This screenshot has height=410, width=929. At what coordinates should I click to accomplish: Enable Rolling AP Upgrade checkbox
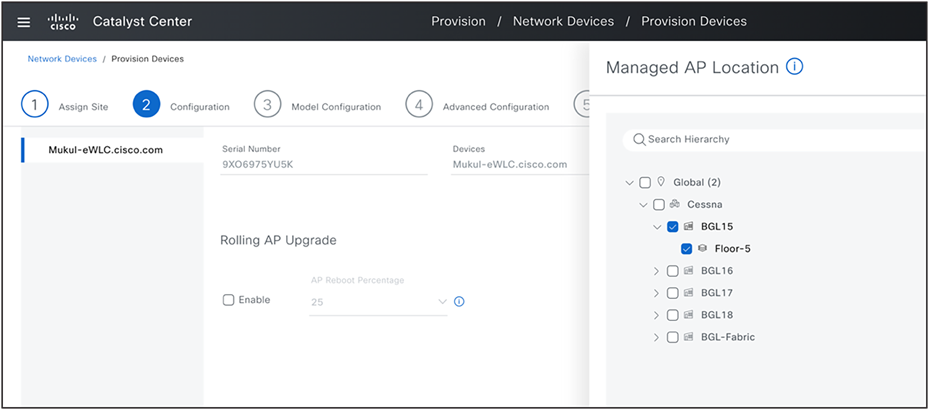[228, 300]
